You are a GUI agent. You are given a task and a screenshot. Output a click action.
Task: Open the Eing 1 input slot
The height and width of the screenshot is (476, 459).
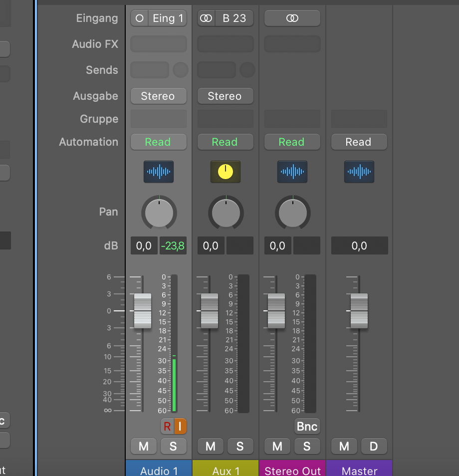click(168, 17)
